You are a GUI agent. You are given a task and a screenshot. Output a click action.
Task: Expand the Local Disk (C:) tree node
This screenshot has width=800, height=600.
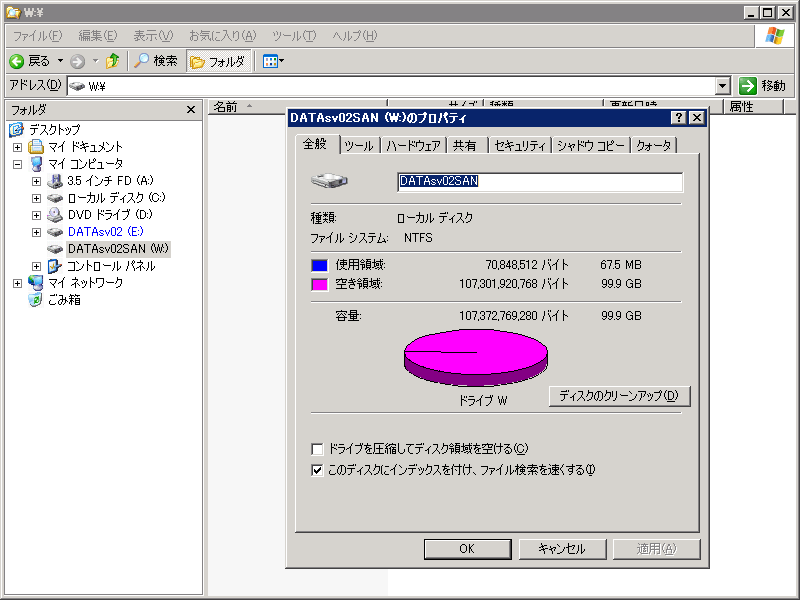click(37, 198)
